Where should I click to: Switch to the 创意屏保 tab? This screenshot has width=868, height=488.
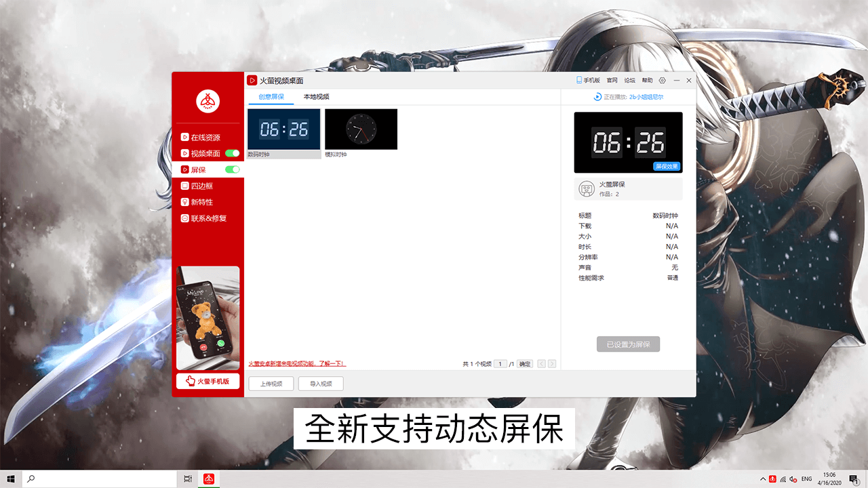tap(270, 96)
